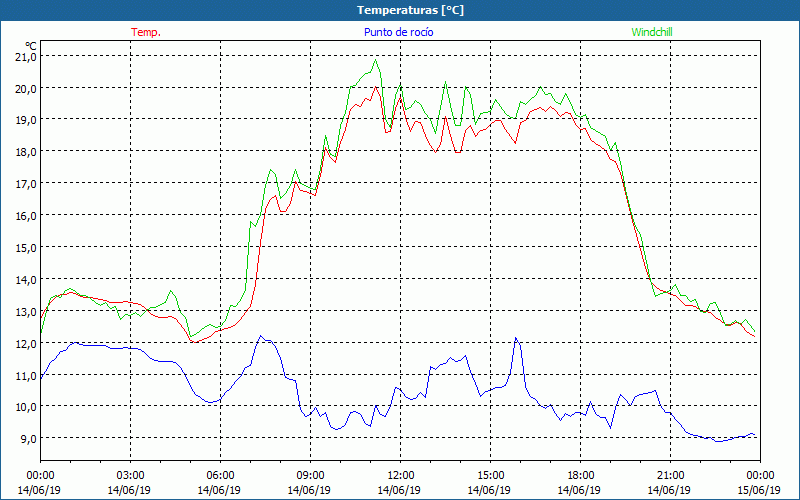Select the green Windchill legend label
This screenshot has height=500, width=800.
tap(652, 32)
